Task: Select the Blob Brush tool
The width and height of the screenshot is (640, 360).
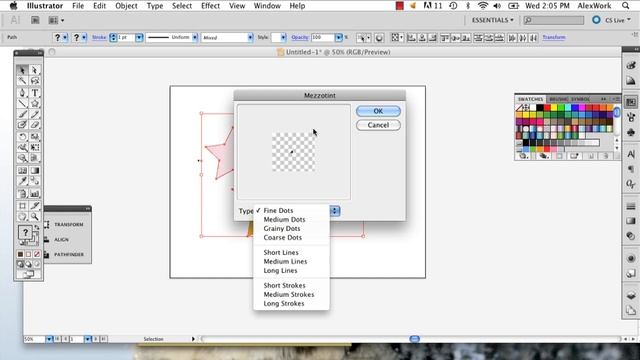Action: click(22, 125)
